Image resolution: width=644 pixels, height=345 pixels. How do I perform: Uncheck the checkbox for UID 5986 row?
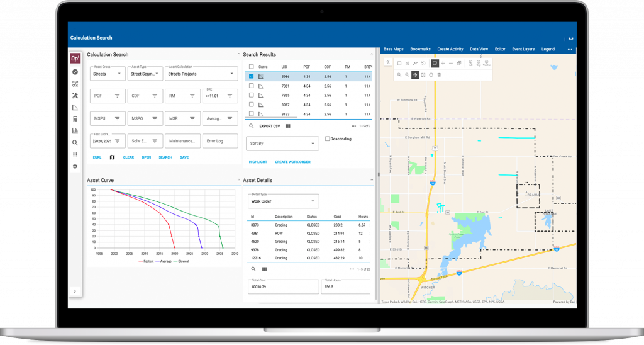[252, 76]
